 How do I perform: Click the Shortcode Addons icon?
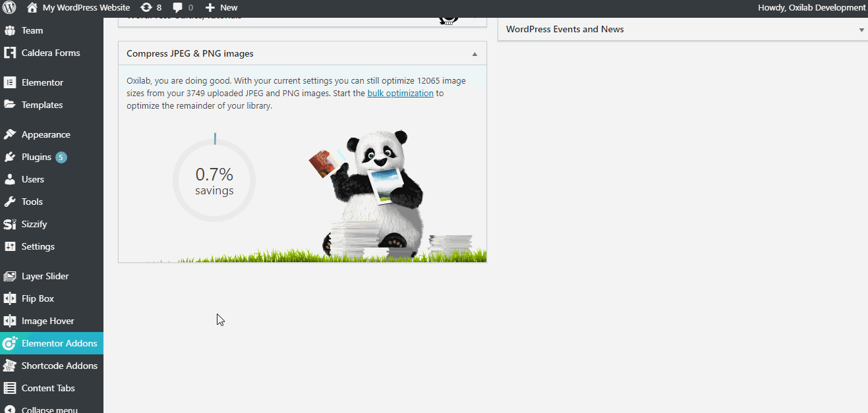pos(10,366)
